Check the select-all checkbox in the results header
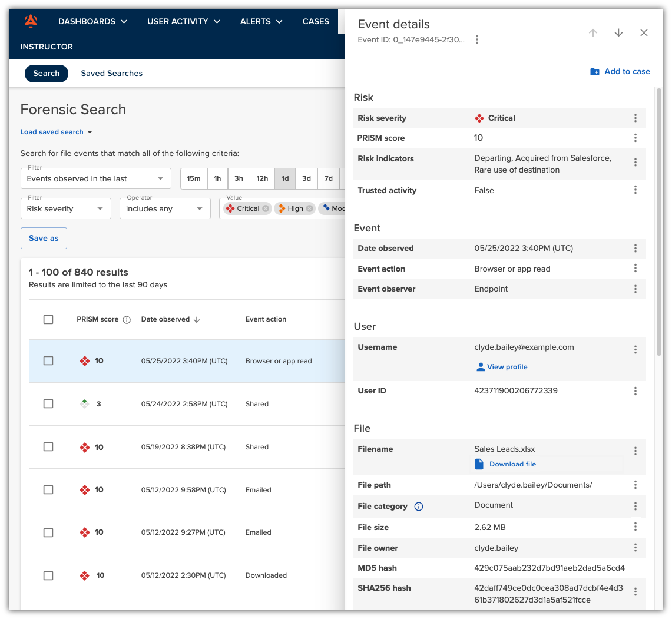 pyautogui.click(x=48, y=319)
